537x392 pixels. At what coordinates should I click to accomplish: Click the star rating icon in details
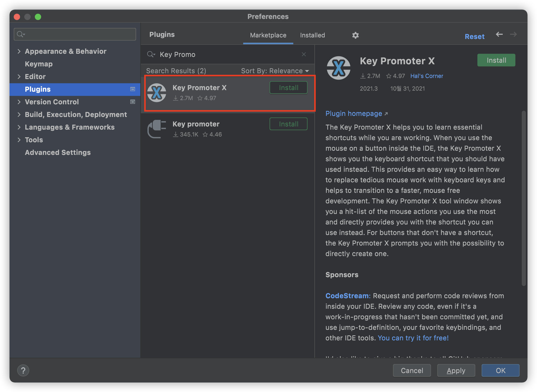tap(389, 76)
